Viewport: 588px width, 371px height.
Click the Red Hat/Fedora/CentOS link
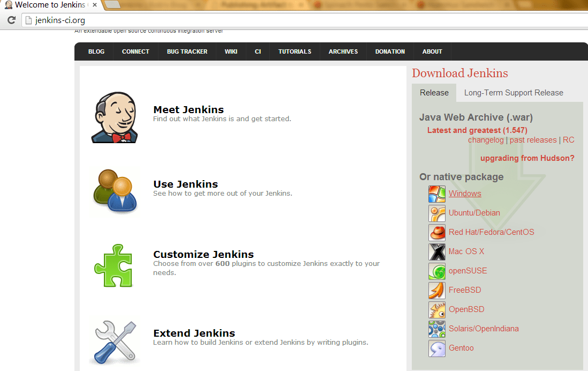491,233
